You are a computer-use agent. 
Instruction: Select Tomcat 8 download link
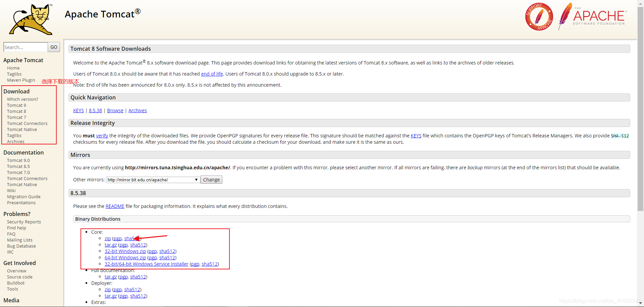[16, 111]
